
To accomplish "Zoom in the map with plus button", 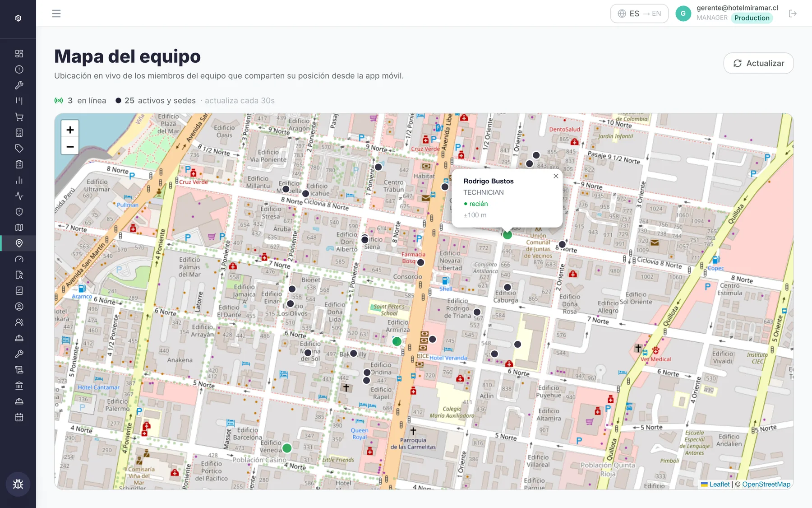I will click(x=70, y=130).
